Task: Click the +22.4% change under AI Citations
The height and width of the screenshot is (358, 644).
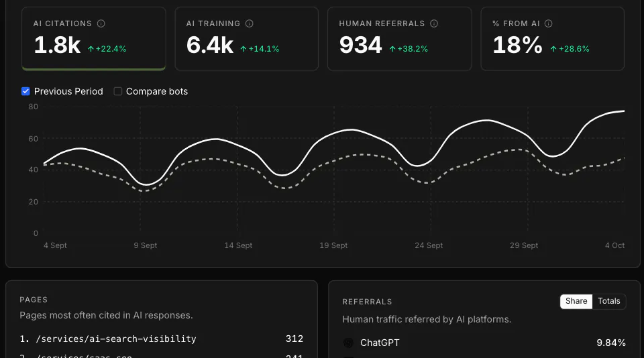Action: coord(107,49)
